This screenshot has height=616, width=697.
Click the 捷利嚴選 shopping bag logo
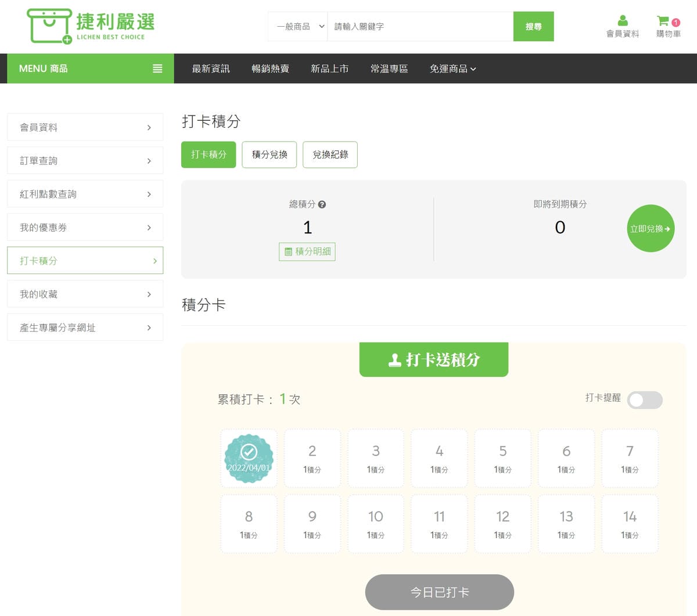(x=49, y=26)
